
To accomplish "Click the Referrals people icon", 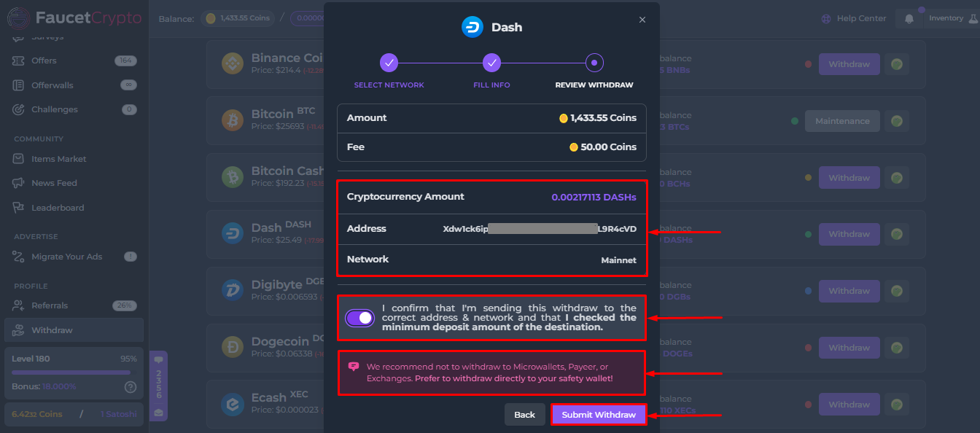I will coord(18,305).
